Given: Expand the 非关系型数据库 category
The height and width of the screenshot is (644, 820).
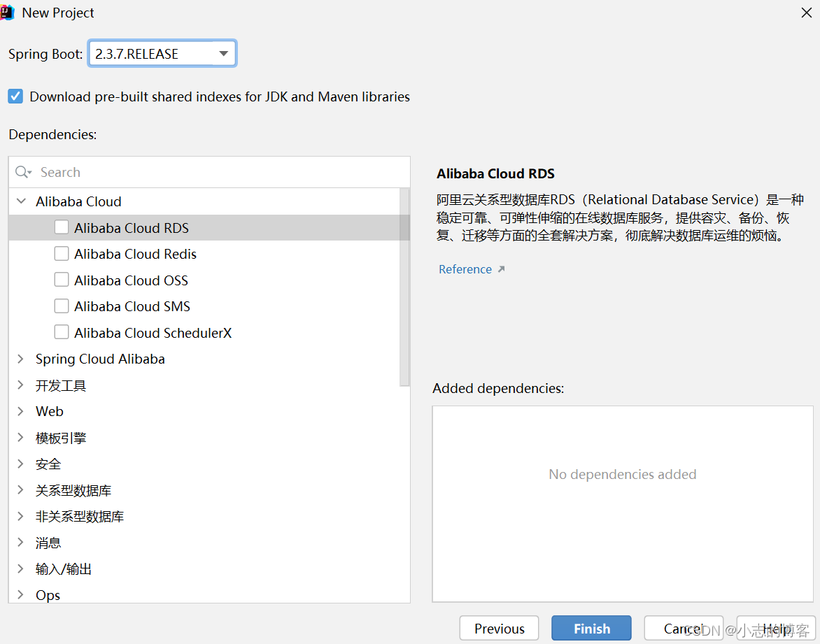Looking at the screenshot, I should [x=21, y=517].
